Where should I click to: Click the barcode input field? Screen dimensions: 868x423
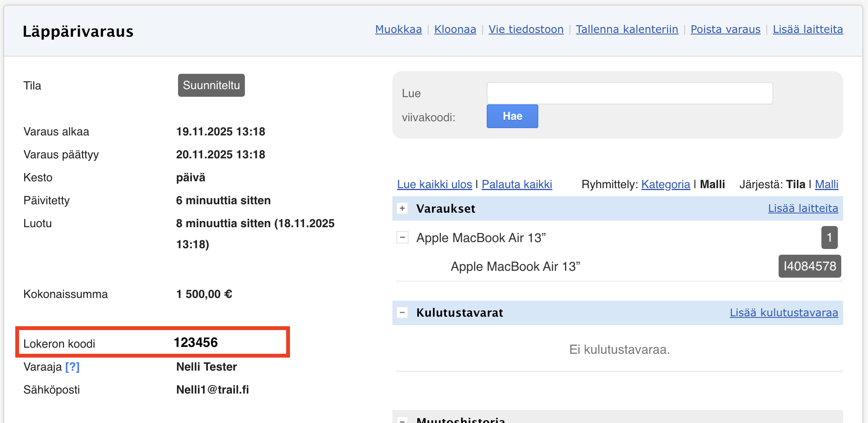(x=630, y=93)
